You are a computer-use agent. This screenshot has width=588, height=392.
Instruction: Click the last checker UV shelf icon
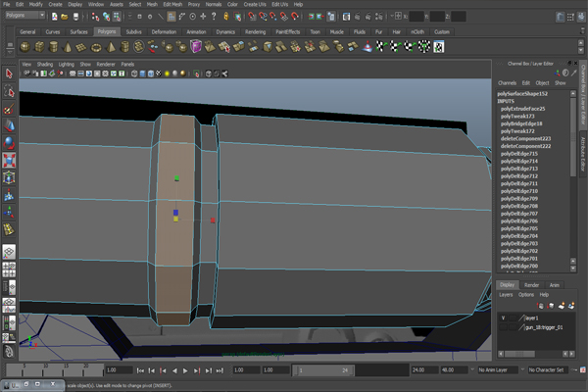pyautogui.click(x=439, y=47)
